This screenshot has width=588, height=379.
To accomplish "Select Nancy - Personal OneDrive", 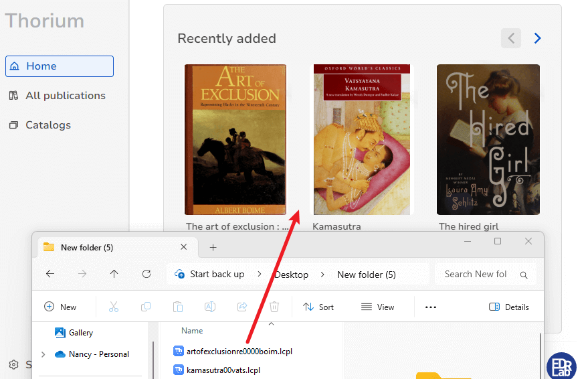I will tap(92, 354).
